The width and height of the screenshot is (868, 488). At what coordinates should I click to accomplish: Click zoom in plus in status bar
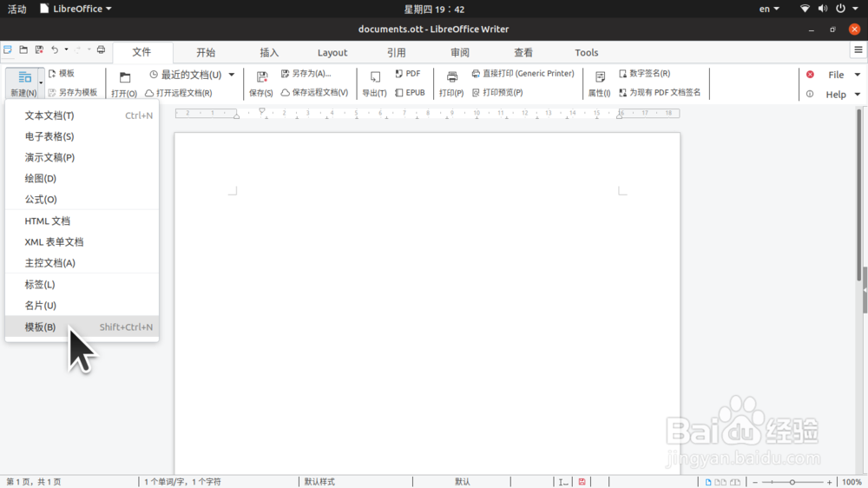pyautogui.click(x=829, y=482)
